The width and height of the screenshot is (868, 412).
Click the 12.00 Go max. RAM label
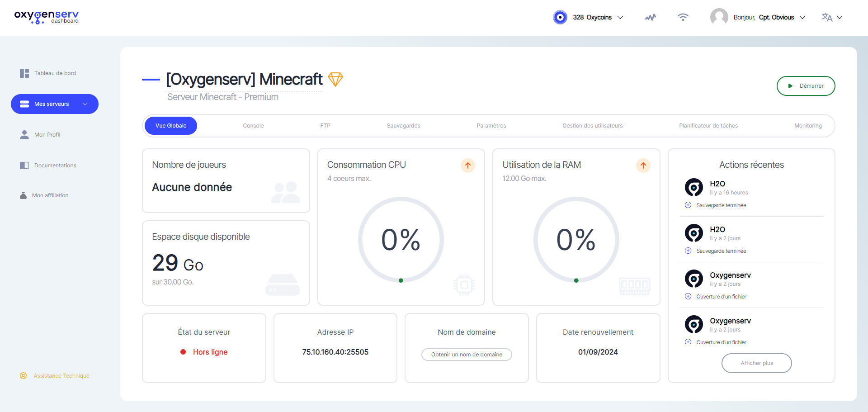(x=524, y=179)
